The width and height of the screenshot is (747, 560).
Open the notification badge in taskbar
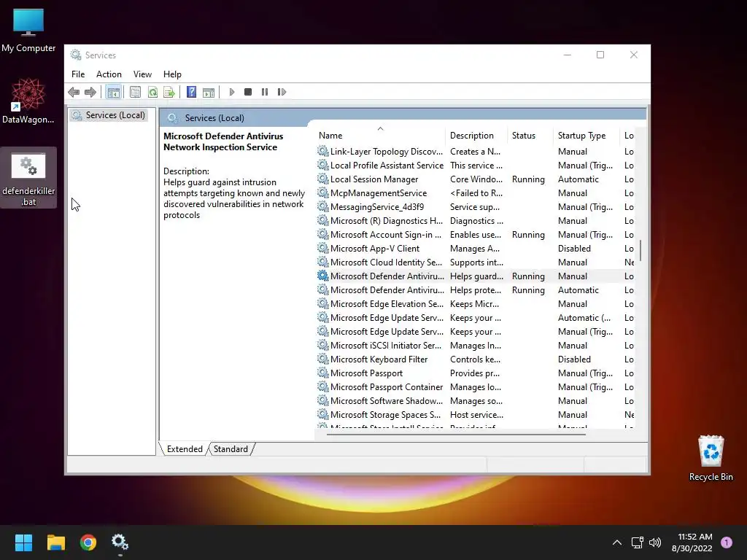pos(727,542)
